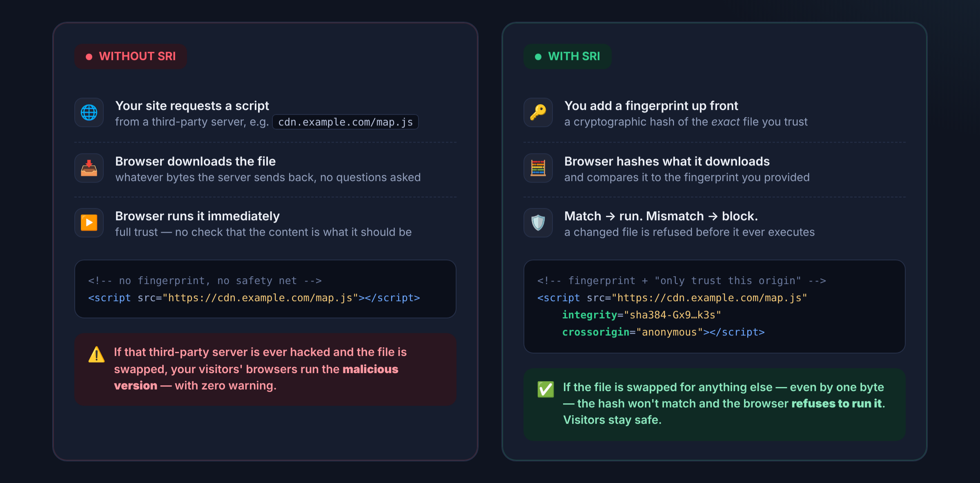Click the green checkmark icon
980x483 pixels.
(x=546, y=389)
